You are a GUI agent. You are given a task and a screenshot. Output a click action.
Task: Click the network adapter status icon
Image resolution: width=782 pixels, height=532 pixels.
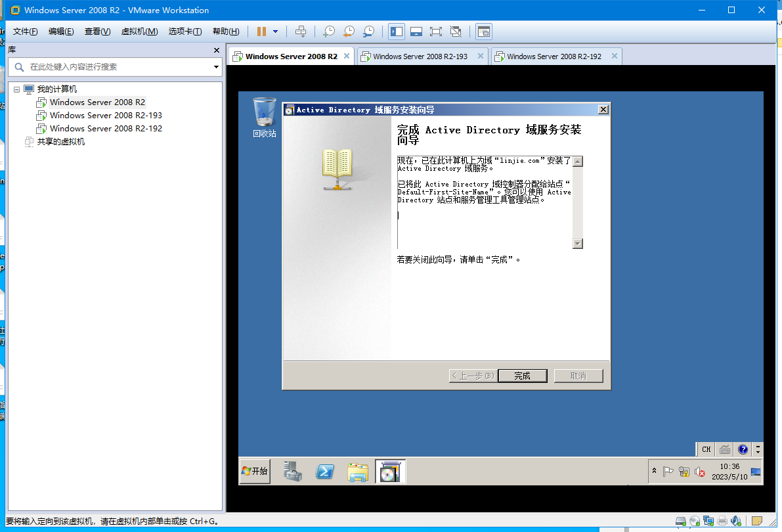click(x=708, y=521)
